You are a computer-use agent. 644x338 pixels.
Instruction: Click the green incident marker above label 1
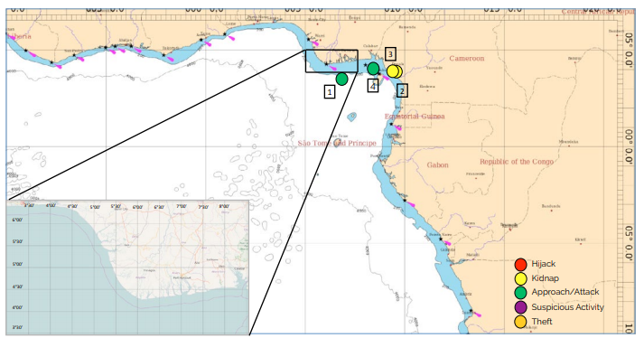[341, 79]
